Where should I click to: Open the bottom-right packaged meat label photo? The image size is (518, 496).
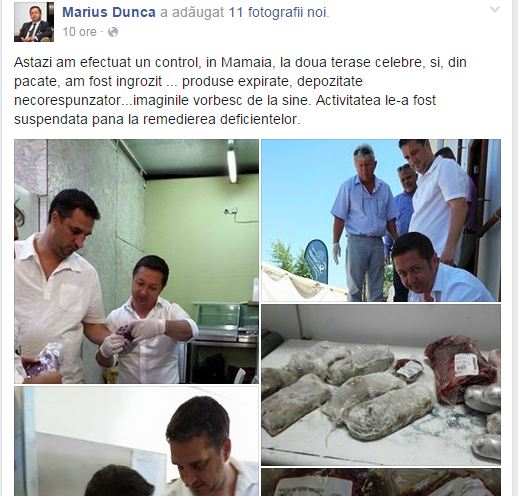point(381,482)
